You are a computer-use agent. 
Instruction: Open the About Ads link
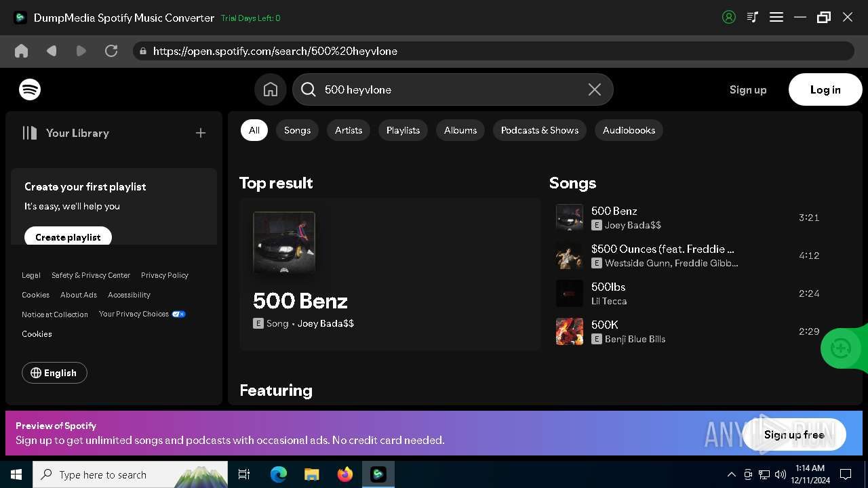(79, 295)
